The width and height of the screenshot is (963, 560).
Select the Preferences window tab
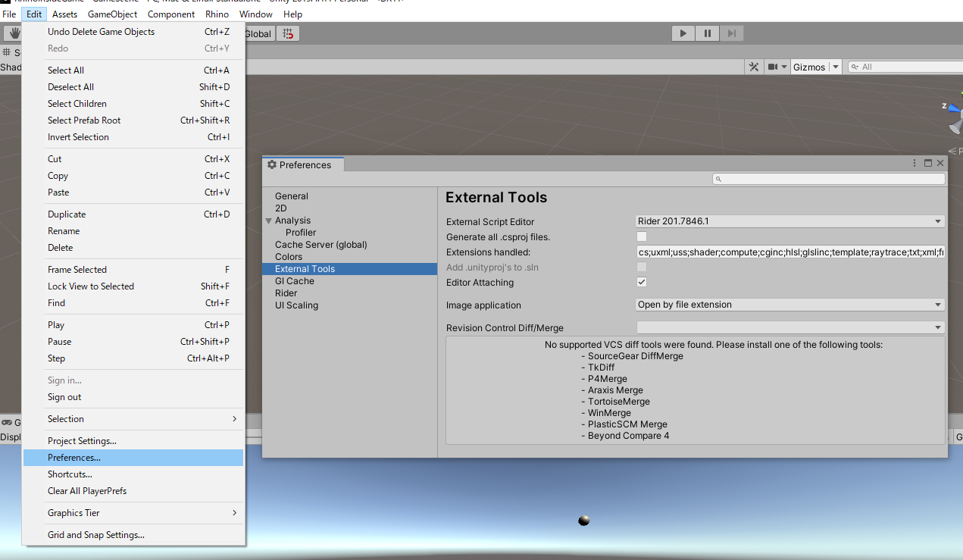point(302,164)
